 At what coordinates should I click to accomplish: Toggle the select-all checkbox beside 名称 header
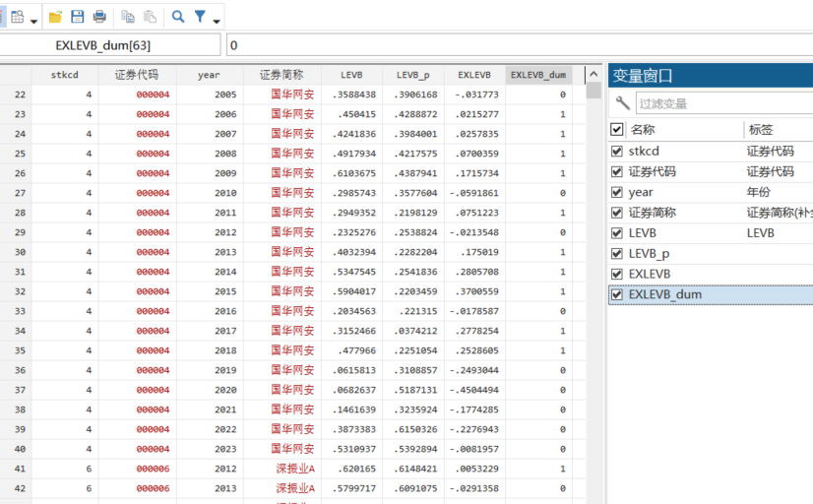coord(617,129)
